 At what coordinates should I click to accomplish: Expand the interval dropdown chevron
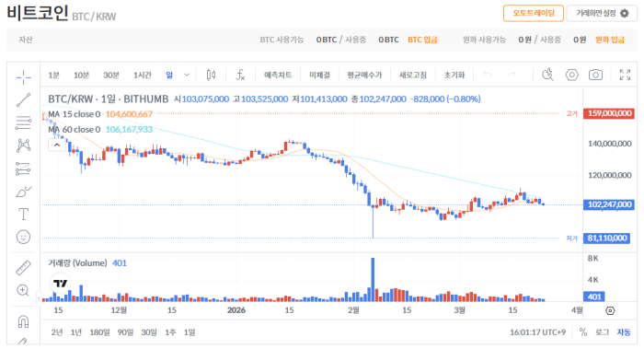tap(187, 75)
